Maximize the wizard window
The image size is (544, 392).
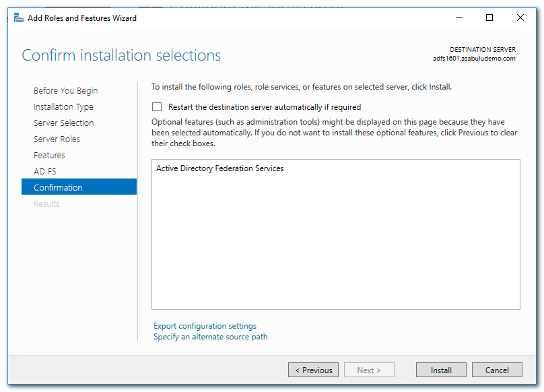[x=489, y=18]
